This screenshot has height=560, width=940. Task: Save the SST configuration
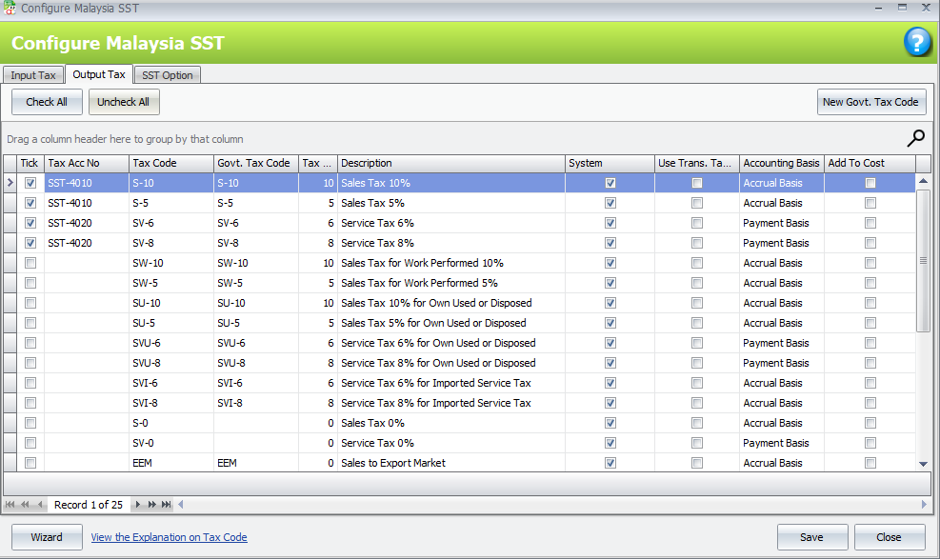pyautogui.click(x=812, y=537)
